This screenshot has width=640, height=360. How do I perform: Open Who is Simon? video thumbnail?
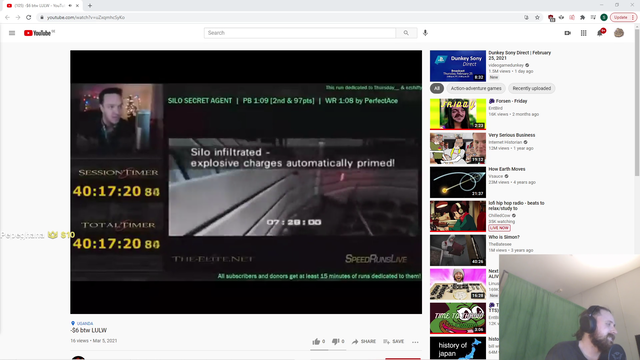point(458,250)
